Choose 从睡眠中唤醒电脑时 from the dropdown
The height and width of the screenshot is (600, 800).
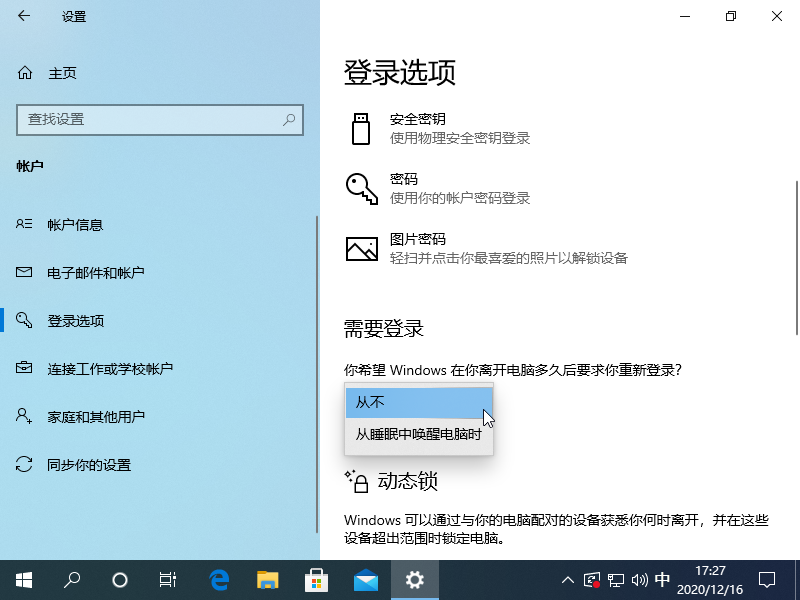point(418,435)
